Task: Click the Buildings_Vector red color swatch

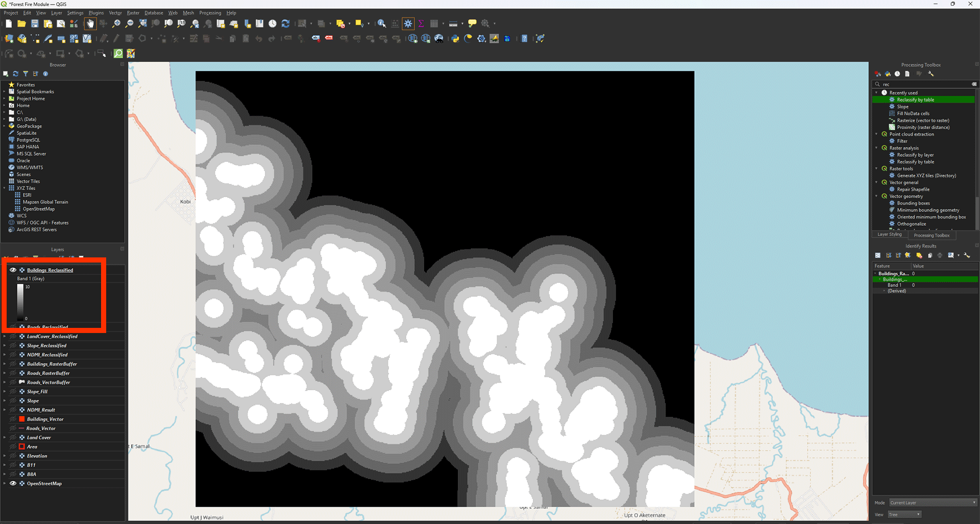Action: [22, 419]
